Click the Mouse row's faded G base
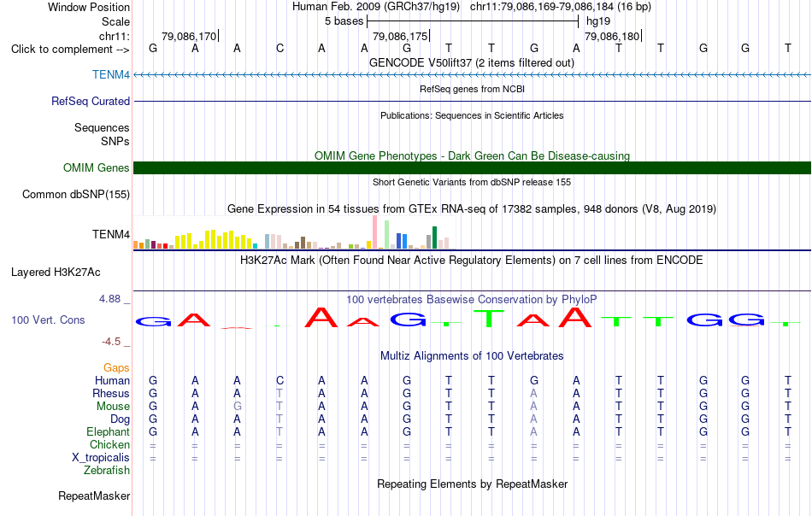Viewport: 812px width, 516px height. [x=237, y=407]
